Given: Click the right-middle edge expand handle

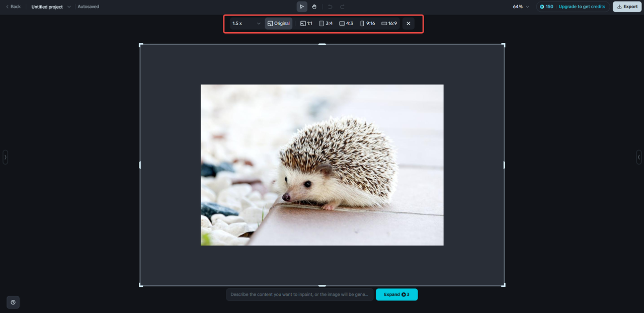Looking at the screenshot, I should [x=504, y=165].
